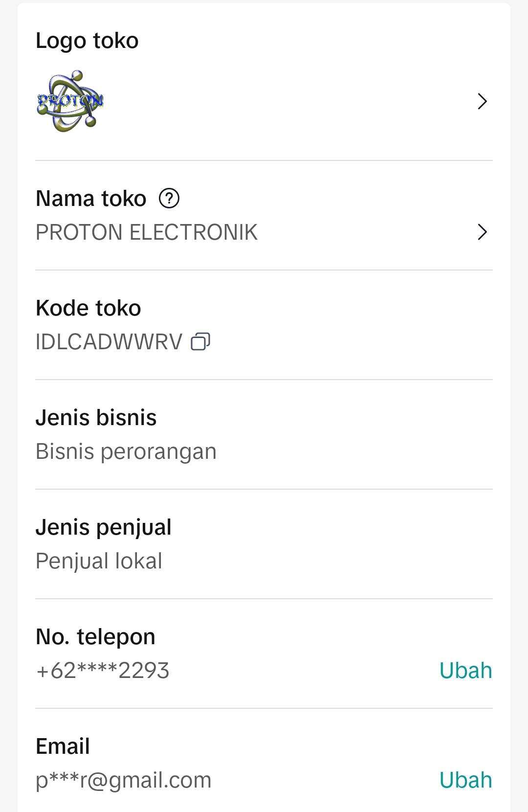Viewport: 528px width, 812px height.
Task: Open Nama toko chevron arrow
Action: click(482, 232)
